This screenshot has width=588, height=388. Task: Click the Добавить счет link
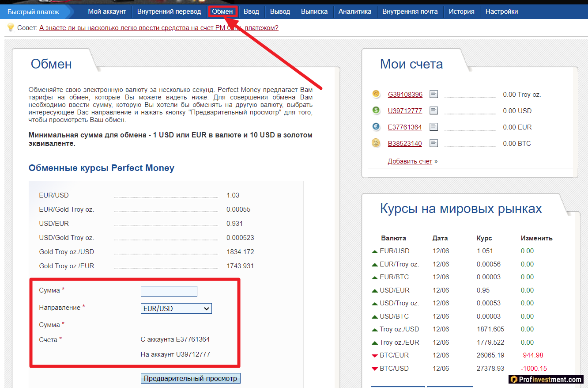coord(410,161)
